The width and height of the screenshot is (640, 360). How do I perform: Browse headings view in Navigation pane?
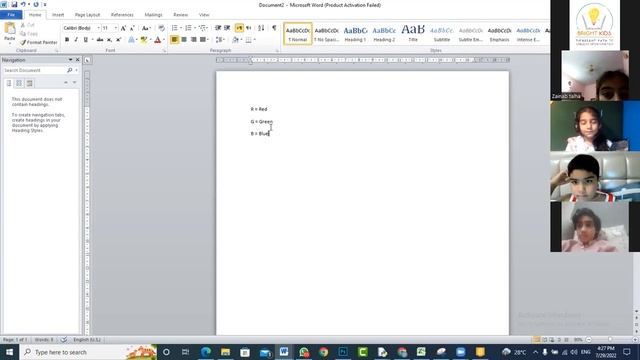point(9,83)
